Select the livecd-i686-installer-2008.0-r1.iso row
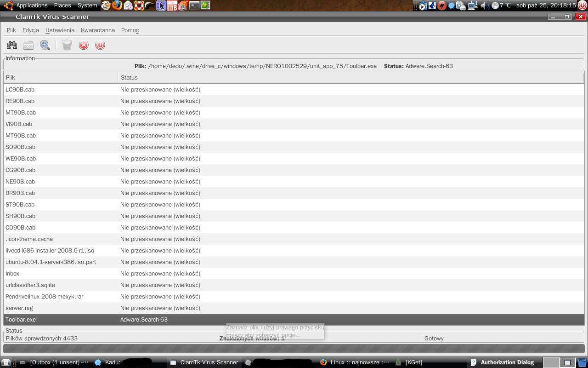588x368 pixels. point(294,251)
